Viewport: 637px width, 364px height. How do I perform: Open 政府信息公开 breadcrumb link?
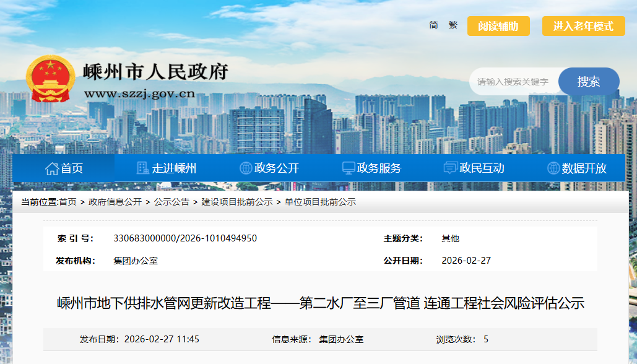(x=115, y=202)
